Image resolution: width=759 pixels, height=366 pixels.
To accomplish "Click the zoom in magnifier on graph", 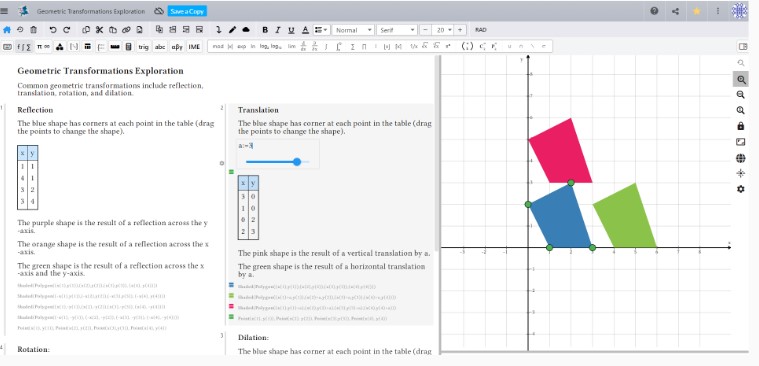I will (741, 79).
